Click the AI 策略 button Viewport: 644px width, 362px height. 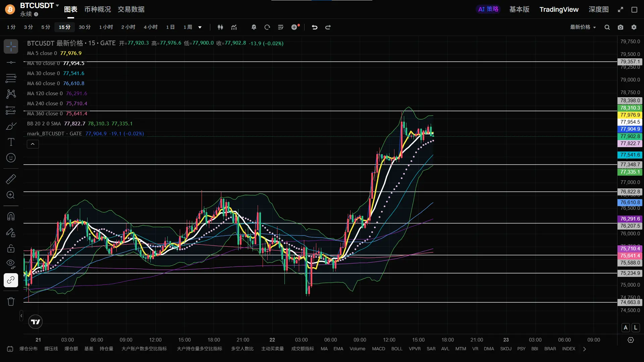[488, 9]
